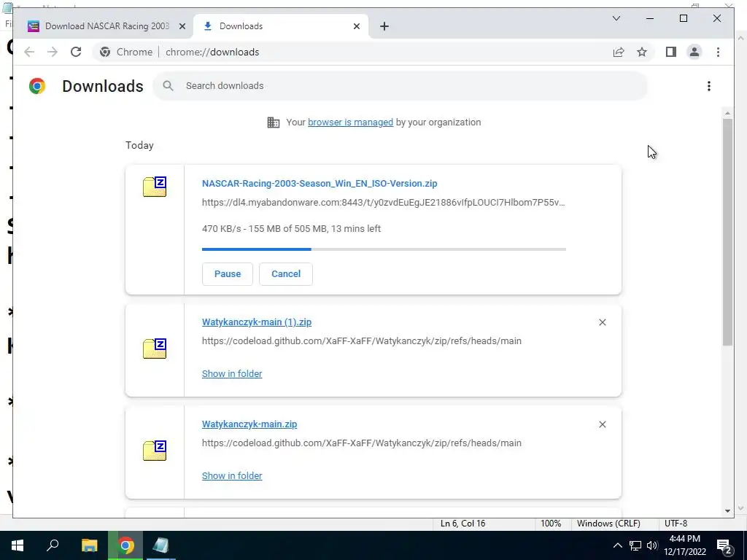Click Ln 6, Col 16 in Notepad status bar
Image resolution: width=747 pixels, height=560 pixels.
(x=462, y=524)
